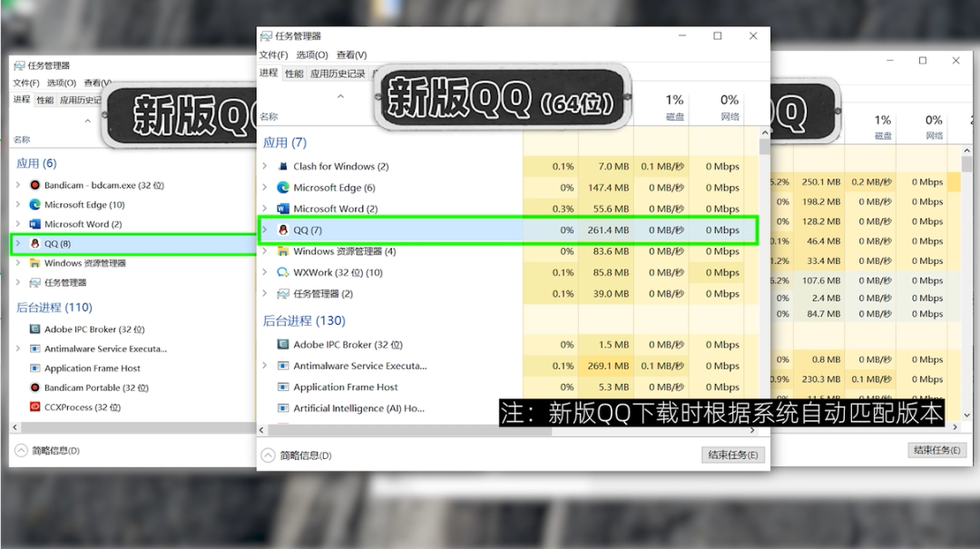Image resolution: width=980 pixels, height=549 pixels.
Task: Expand the Windows 资源管理器 (4) group
Action: (265, 251)
